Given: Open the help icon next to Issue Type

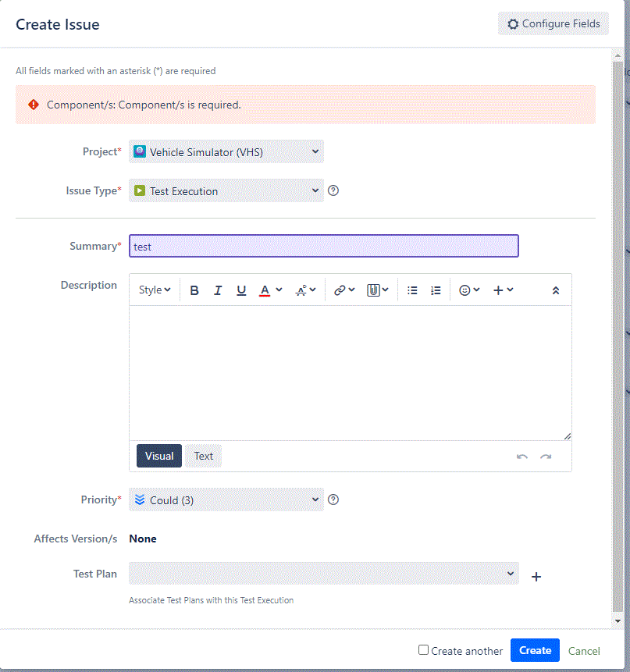Looking at the screenshot, I should (x=333, y=190).
